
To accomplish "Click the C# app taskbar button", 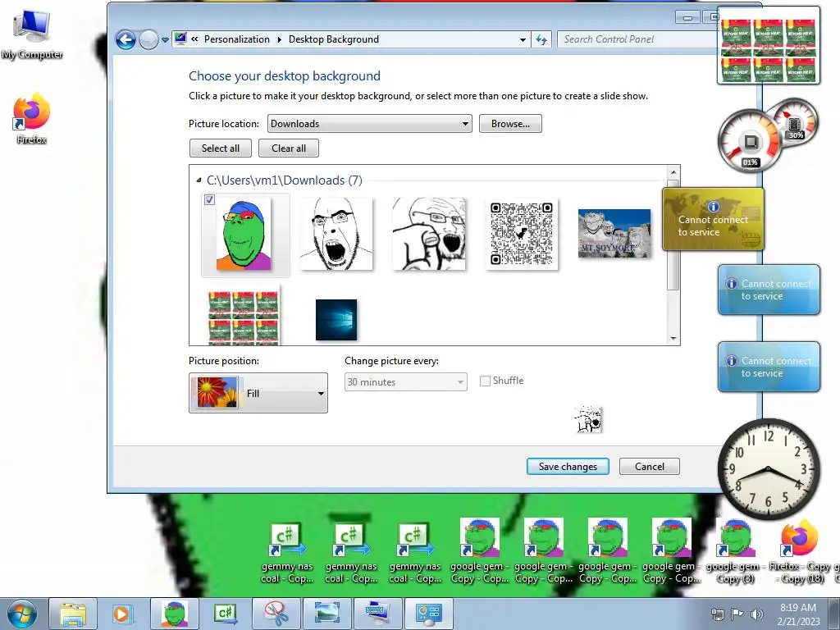I will tap(226, 614).
